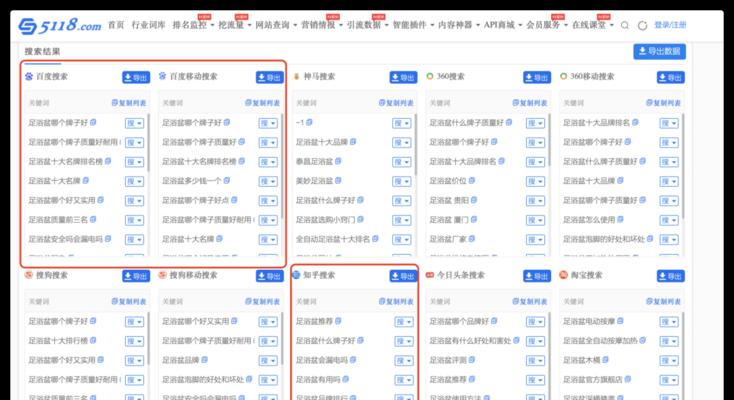Click 导出 for 神马搜索 panel

pyautogui.click(x=403, y=77)
